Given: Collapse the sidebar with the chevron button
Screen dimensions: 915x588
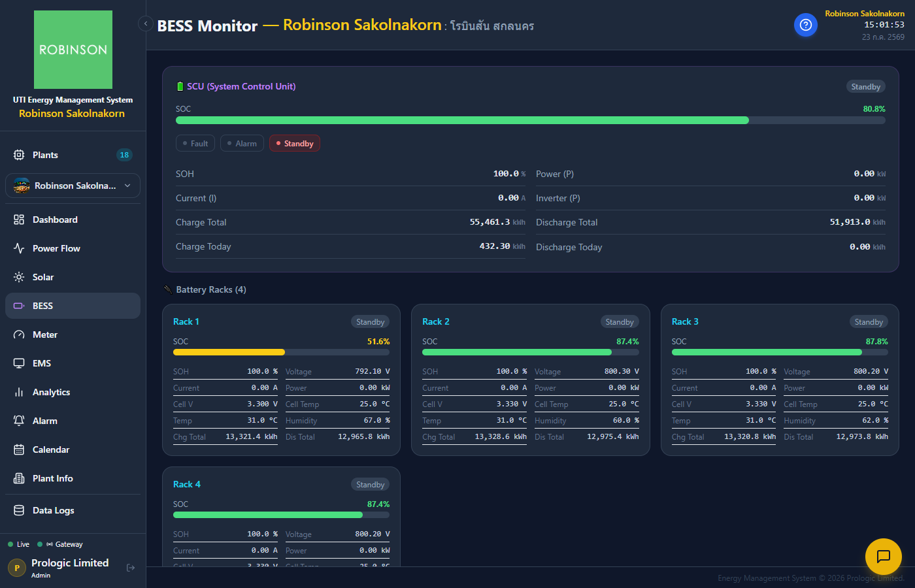Looking at the screenshot, I should pos(145,24).
